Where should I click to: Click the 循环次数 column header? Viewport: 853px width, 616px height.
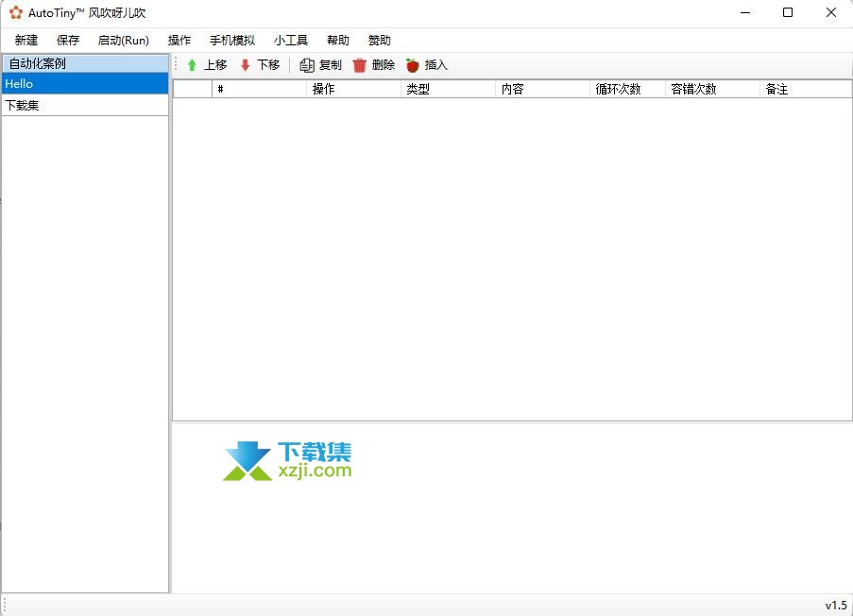(x=627, y=89)
